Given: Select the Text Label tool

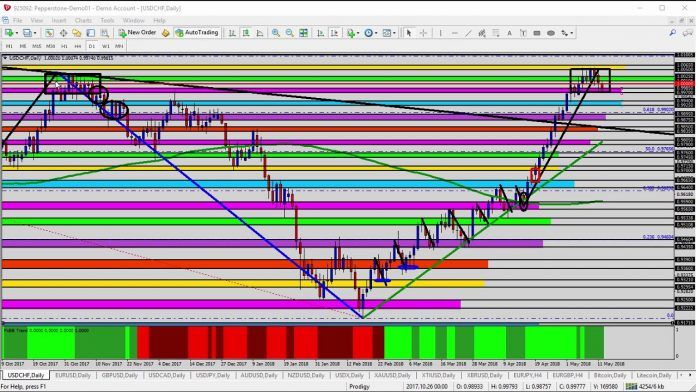Looking at the screenshot, I should [x=523, y=33].
